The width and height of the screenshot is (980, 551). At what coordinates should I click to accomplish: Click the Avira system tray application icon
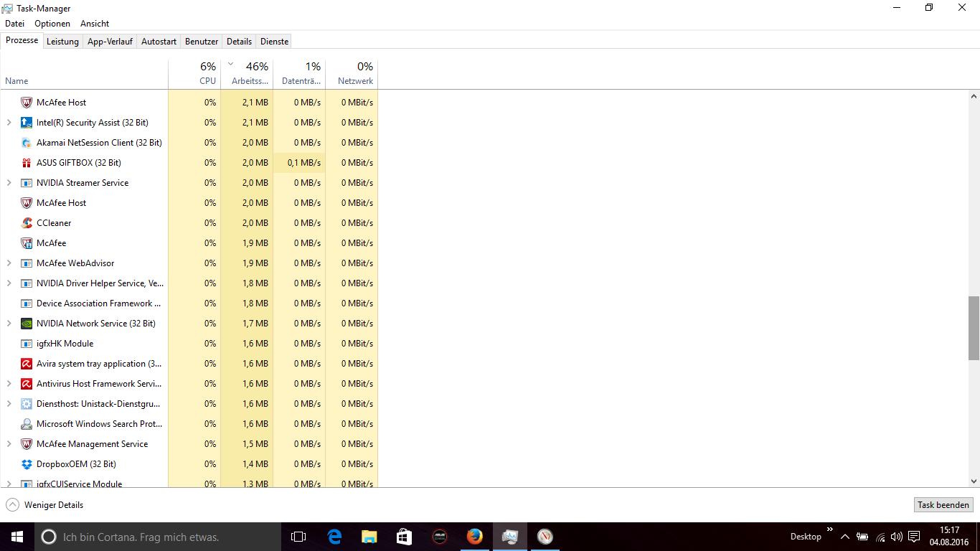[x=27, y=364]
